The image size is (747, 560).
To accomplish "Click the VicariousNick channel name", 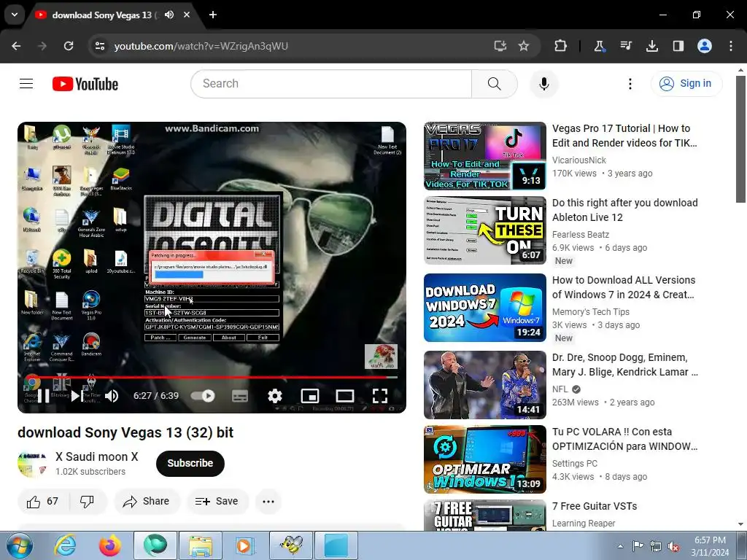I will pyautogui.click(x=578, y=160).
